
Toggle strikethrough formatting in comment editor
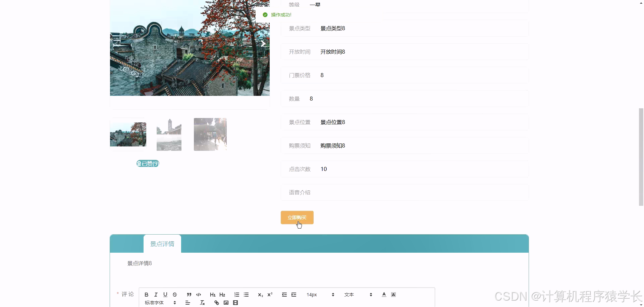point(175,295)
